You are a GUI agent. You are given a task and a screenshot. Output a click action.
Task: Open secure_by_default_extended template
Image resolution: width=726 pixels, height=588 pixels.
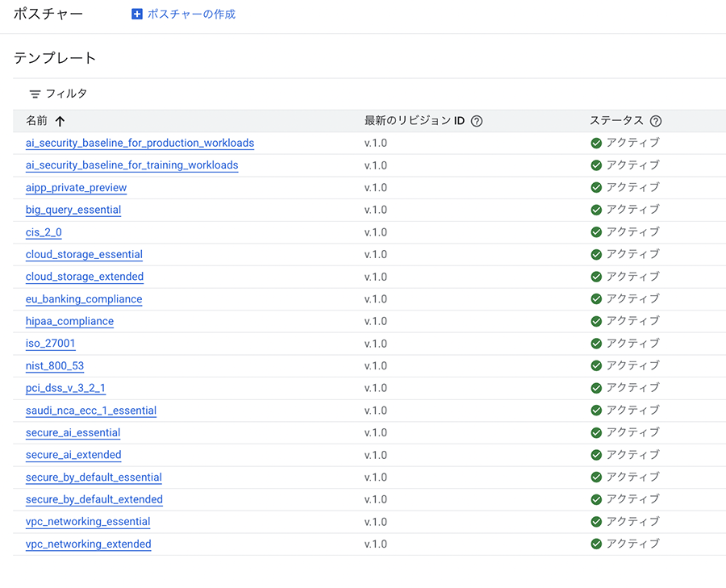[x=94, y=499]
